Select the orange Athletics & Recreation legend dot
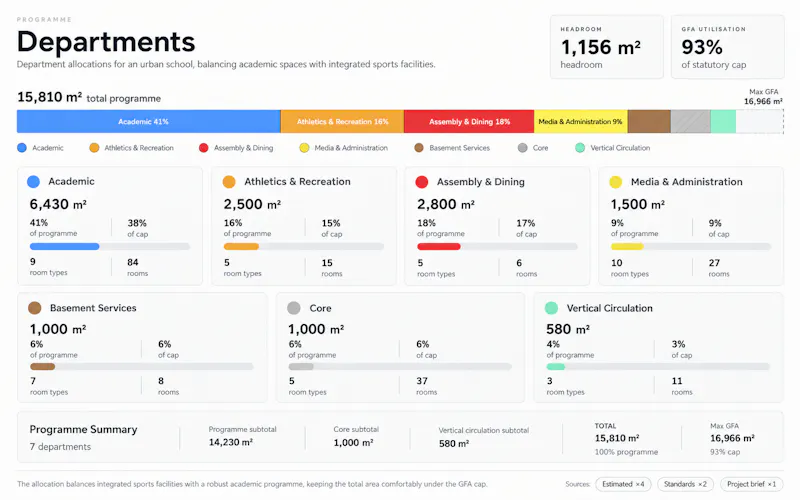The image size is (800, 500). click(94, 148)
